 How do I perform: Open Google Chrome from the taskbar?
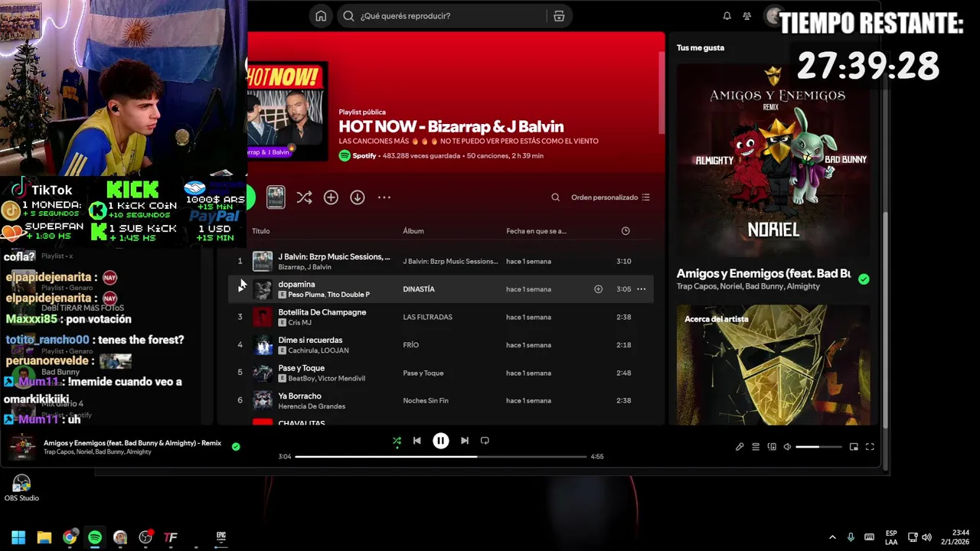coord(70,537)
